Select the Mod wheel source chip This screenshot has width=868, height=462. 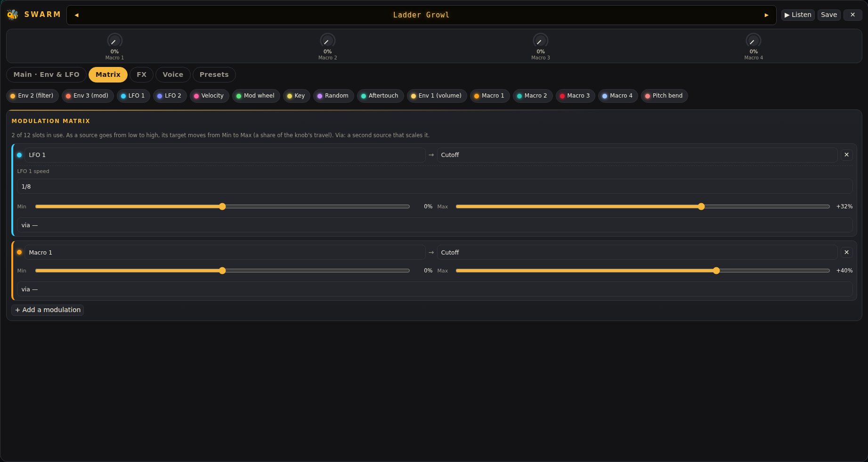(256, 96)
